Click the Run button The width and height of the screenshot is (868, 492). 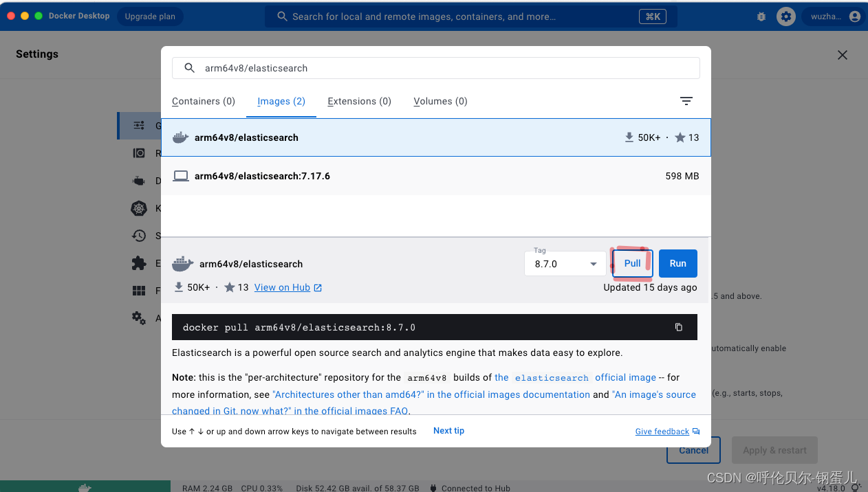point(678,263)
